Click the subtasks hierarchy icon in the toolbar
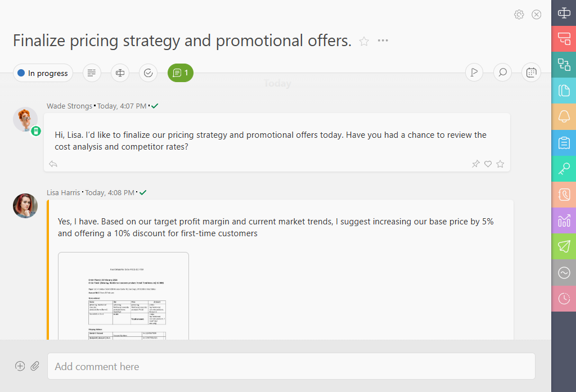576x392 pixels. [x=120, y=73]
